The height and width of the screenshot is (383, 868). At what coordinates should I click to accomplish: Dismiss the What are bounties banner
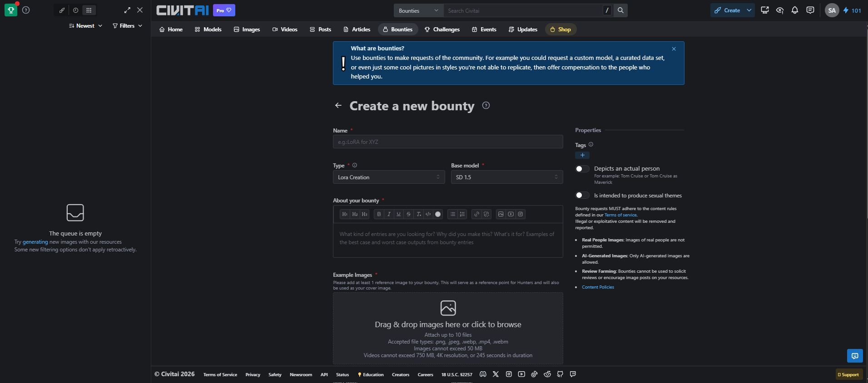point(674,49)
